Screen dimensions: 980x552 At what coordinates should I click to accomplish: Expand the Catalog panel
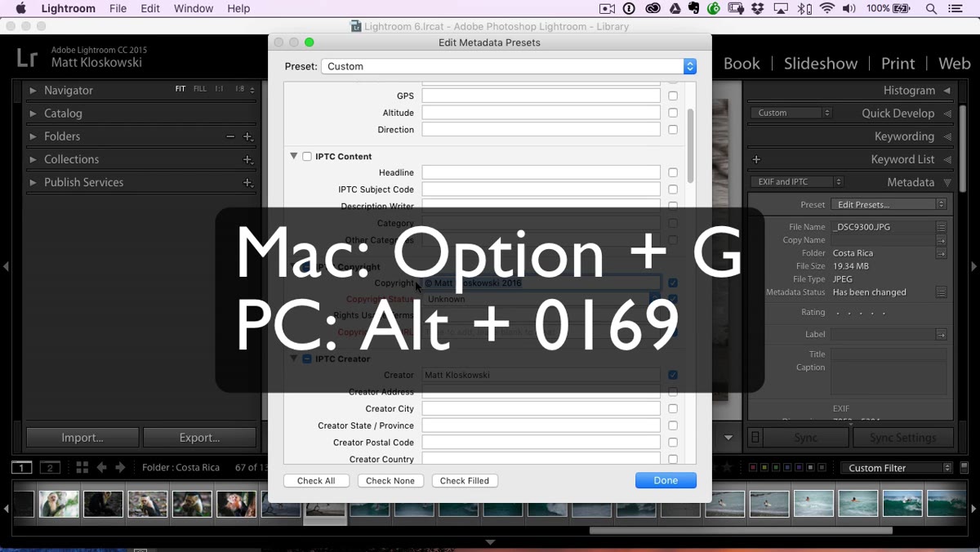[x=33, y=114]
